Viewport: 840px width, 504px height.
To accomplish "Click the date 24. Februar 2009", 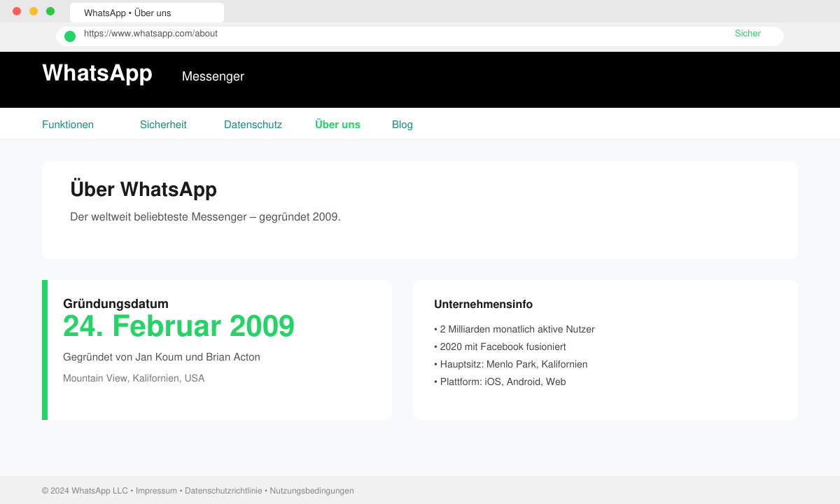I will pyautogui.click(x=178, y=326).
